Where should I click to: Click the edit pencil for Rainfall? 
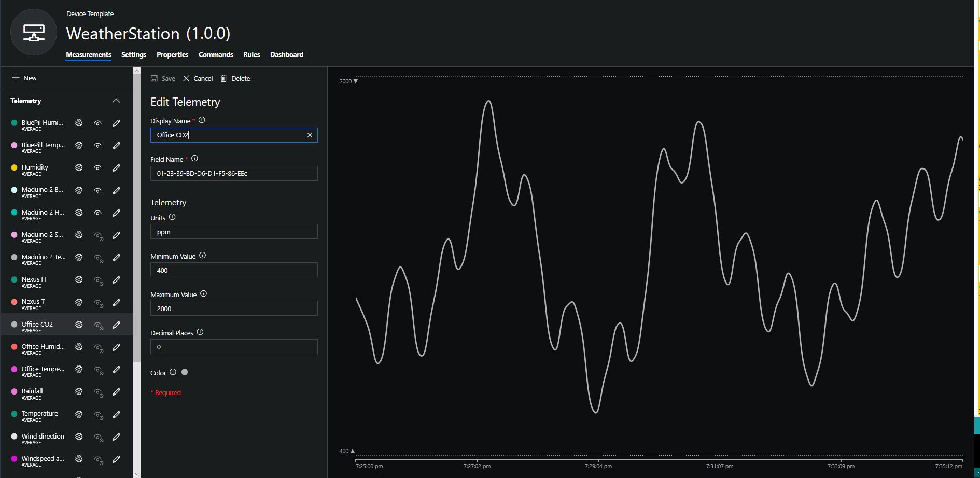pos(116,392)
